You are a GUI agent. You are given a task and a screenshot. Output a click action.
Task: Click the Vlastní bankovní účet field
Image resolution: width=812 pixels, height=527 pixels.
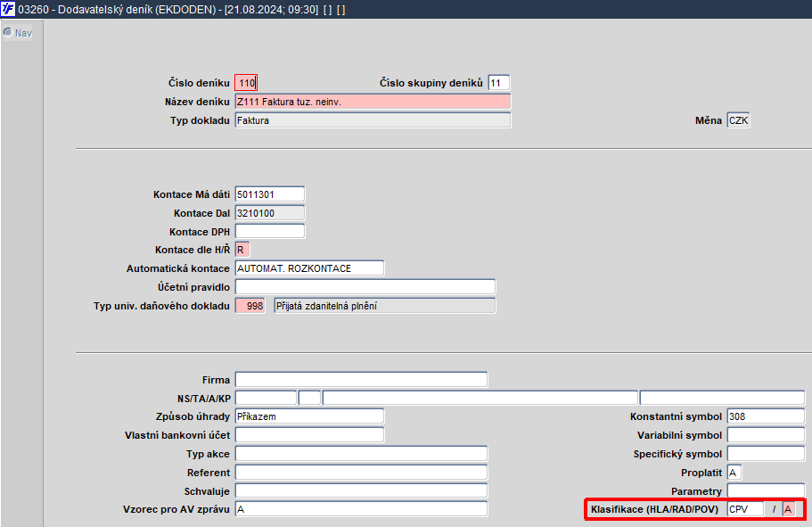click(309, 435)
